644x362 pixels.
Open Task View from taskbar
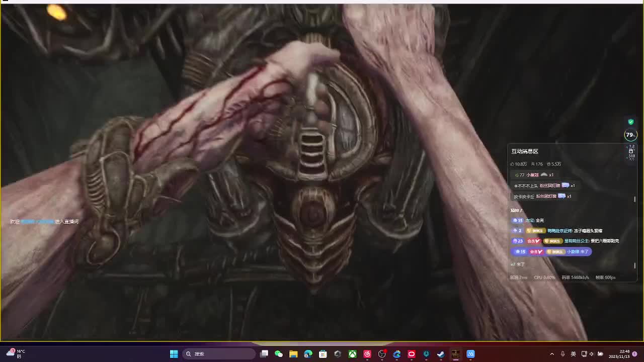(x=264, y=354)
